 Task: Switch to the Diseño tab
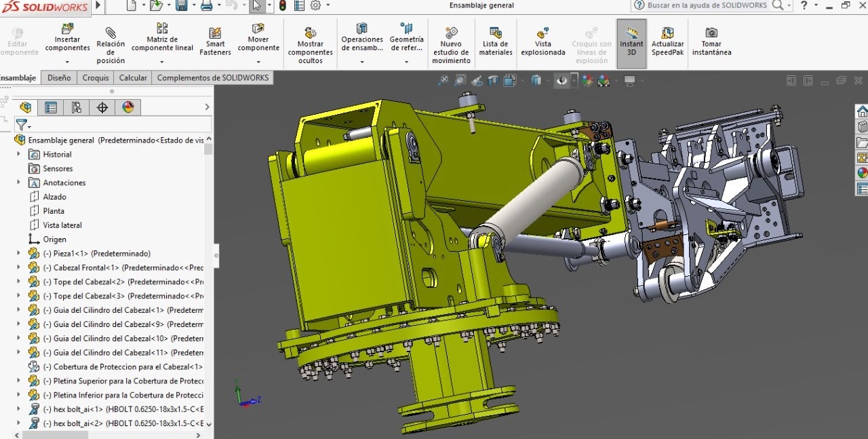[59, 77]
